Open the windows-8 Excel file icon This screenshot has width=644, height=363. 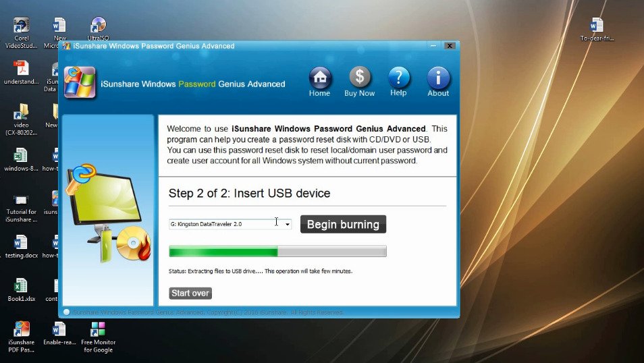pos(22,160)
